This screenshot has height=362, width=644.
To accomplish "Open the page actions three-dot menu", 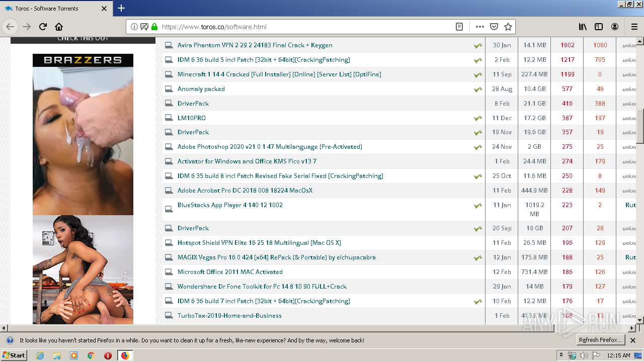I will tap(480, 27).
